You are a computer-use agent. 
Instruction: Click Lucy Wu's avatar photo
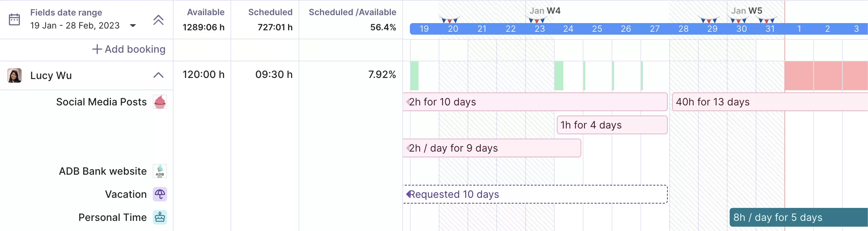point(14,75)
